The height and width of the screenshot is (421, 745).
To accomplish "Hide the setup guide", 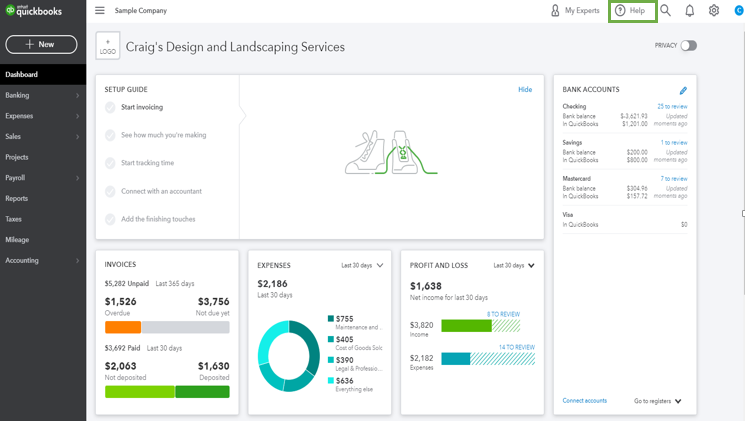I will pos(525,89).
